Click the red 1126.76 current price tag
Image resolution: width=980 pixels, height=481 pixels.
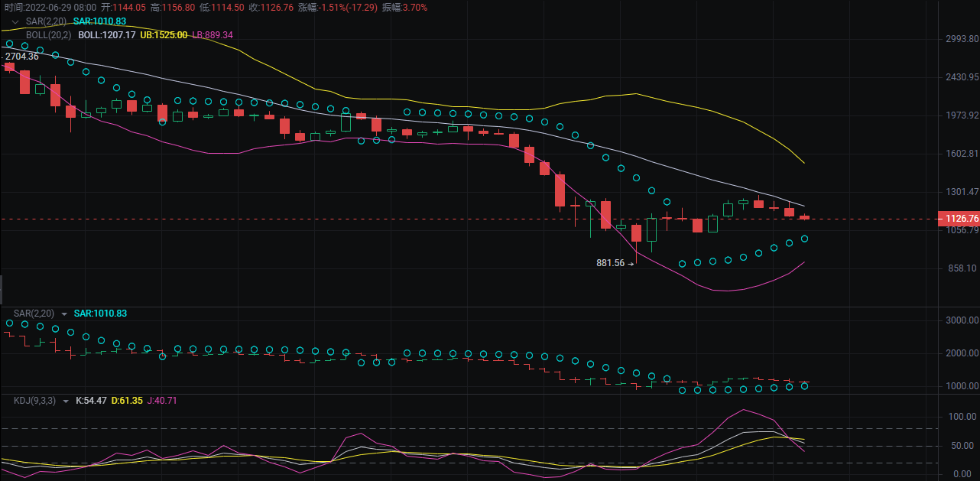(962, 219)
